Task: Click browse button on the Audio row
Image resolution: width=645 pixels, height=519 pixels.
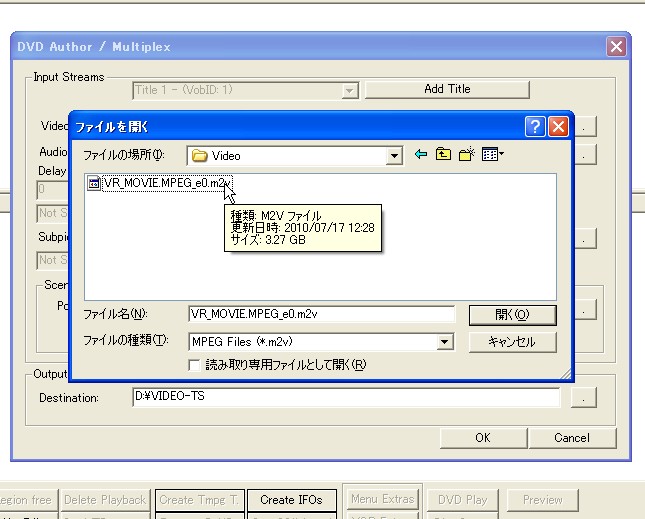Action: point(585,155)
